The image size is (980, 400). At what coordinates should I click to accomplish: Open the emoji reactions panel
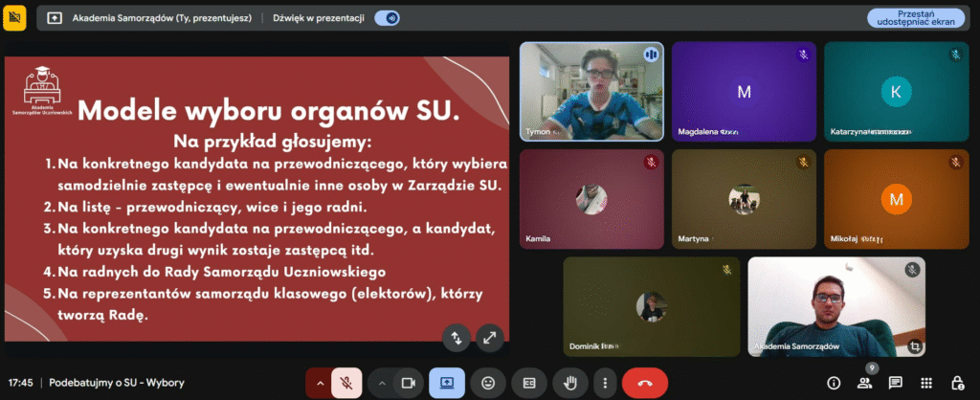(488, 383)
